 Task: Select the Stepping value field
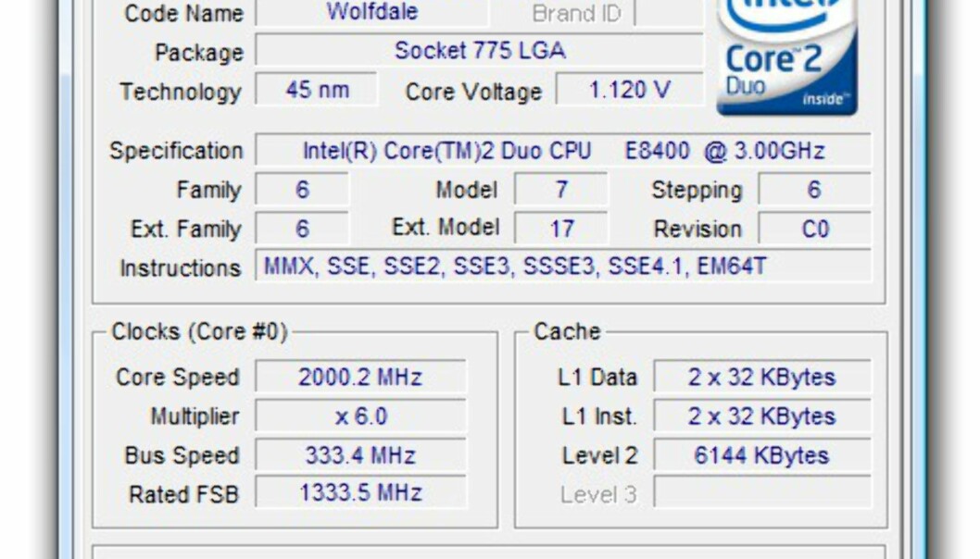pos(814,189)
